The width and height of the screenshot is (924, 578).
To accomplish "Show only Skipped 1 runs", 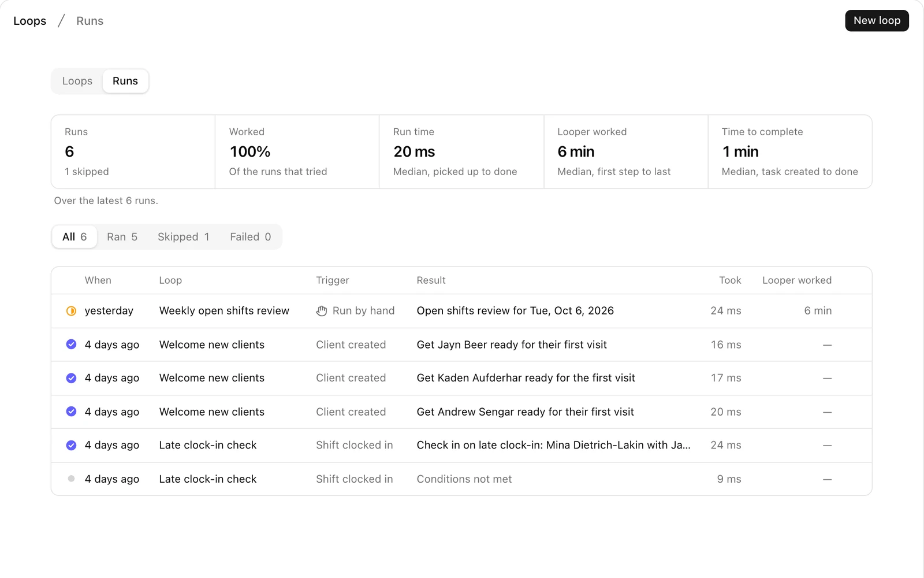I will 184,237.
